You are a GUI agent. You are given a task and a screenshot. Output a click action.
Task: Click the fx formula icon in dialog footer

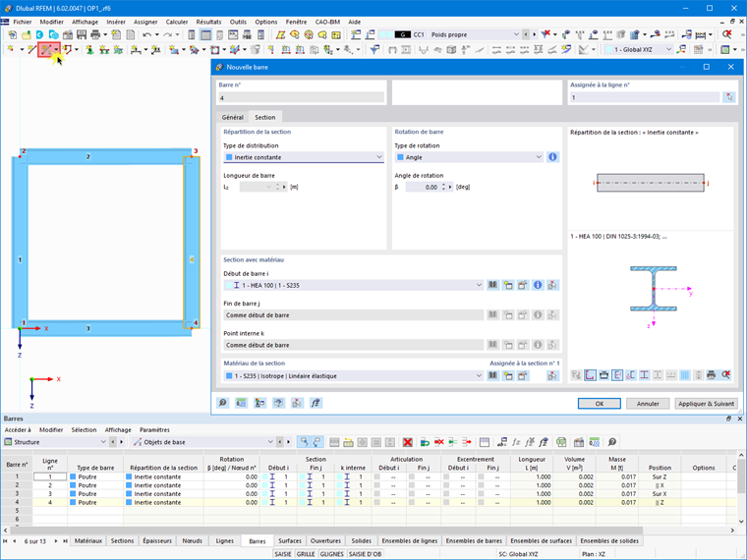[316, 403]
